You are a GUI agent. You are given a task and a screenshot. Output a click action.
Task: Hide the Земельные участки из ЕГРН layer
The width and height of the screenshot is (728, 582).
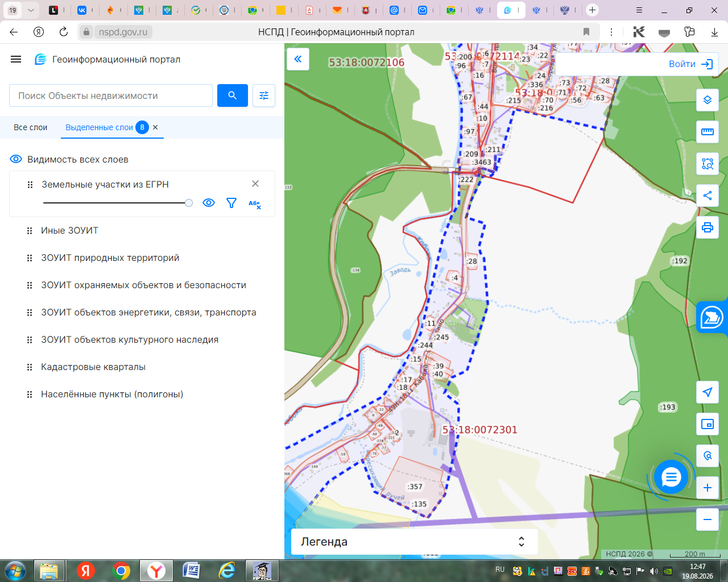209,203
